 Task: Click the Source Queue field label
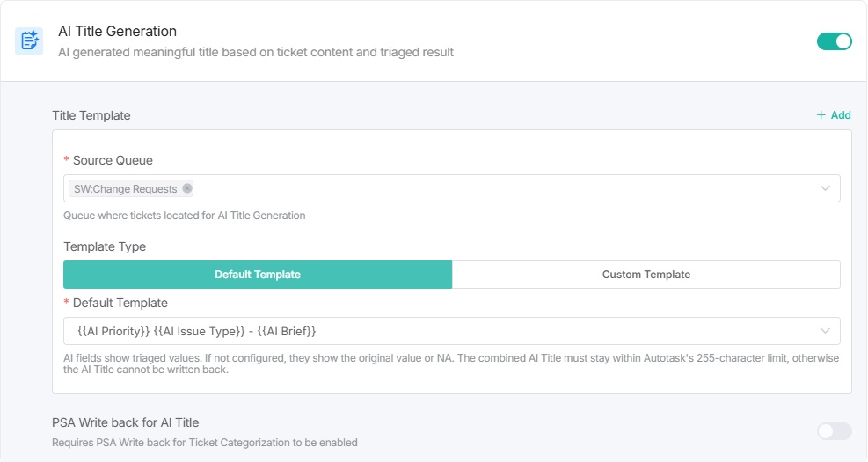pyautogui.click(x=113, y=160)
